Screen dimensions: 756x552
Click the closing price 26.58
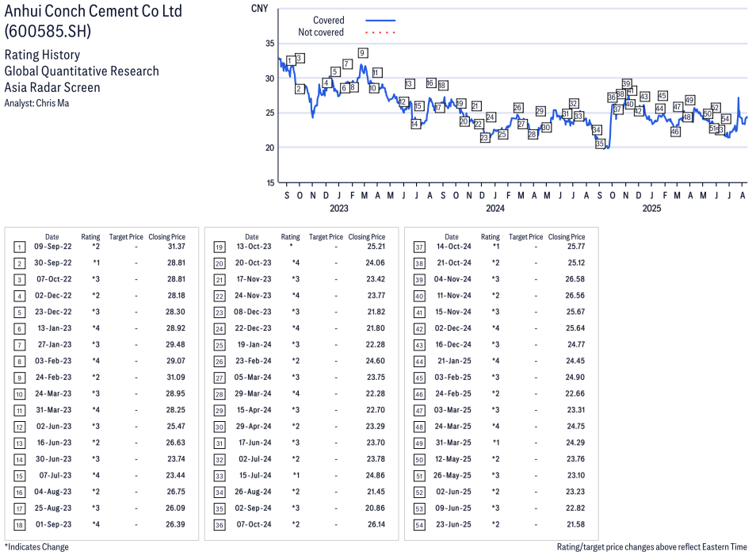pyautogui.click(x=575, y=279)
